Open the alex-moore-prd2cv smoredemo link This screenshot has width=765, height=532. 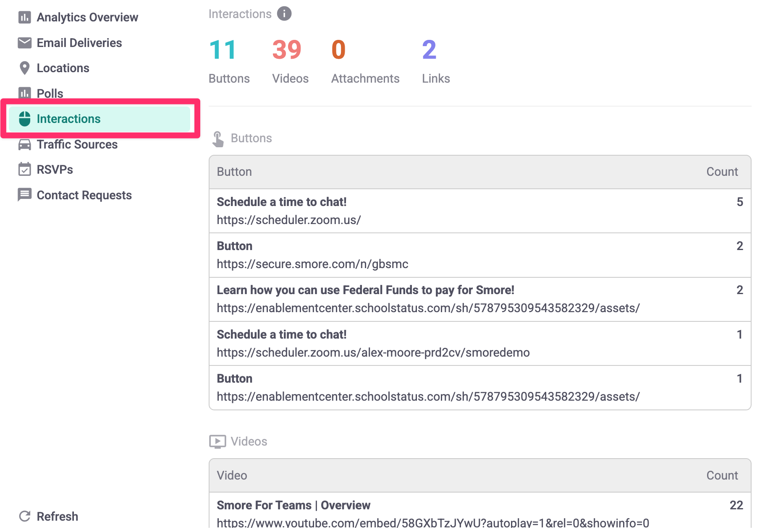pyautogui.click(x=373, y=352)
